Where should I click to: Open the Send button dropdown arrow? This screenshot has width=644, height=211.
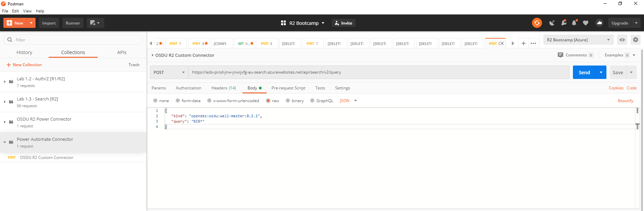[601, 72]
